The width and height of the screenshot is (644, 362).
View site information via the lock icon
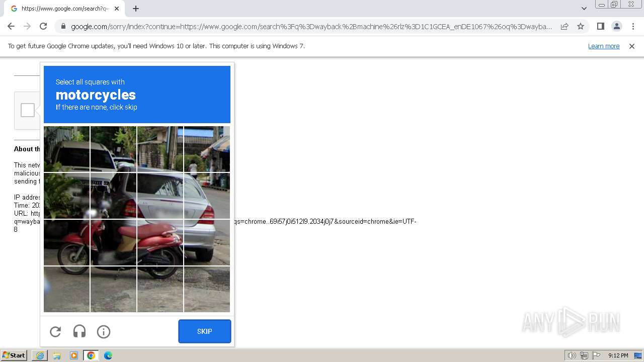[x=63, y=27]
